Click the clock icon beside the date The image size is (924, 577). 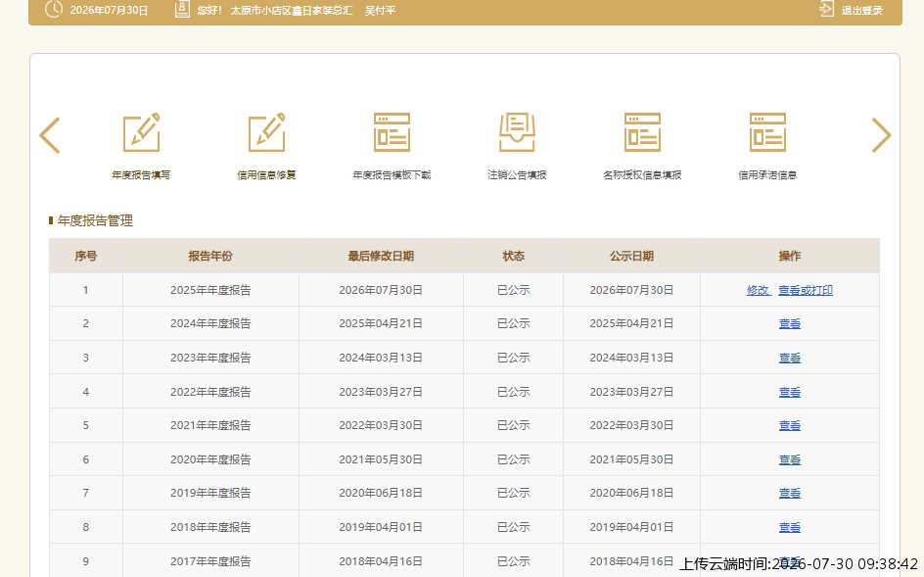53,10
